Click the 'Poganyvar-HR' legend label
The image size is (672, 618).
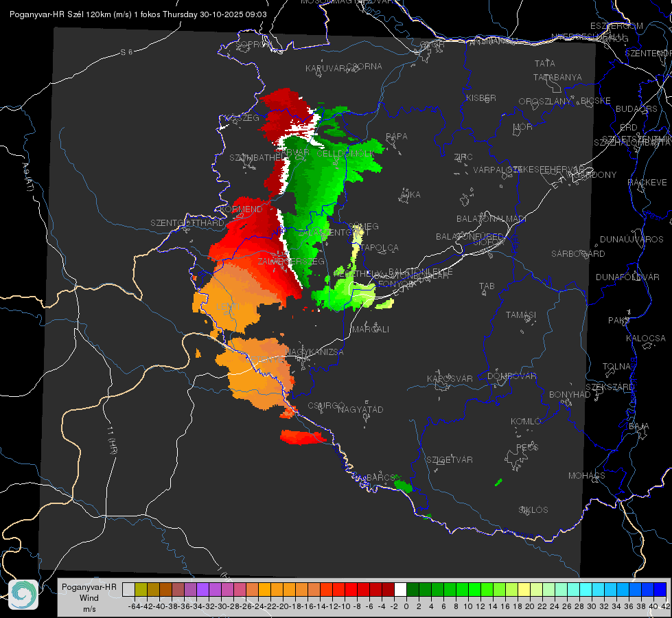(89, 587)
